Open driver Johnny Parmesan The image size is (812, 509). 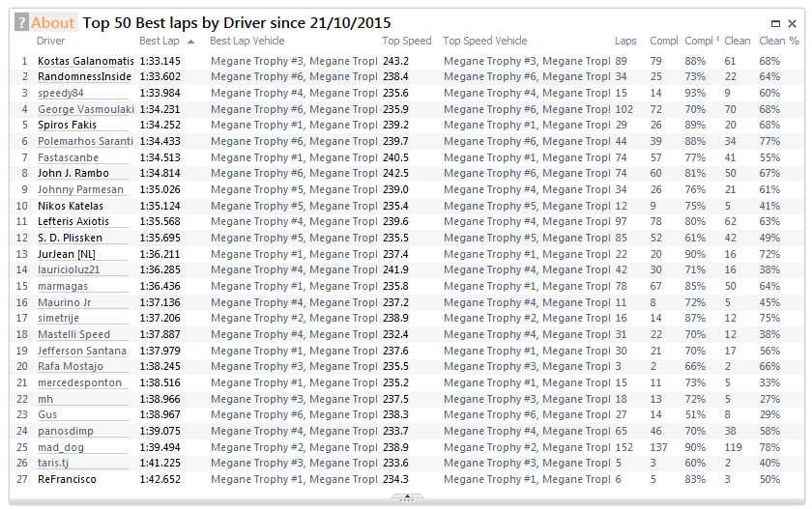pos(80,190)
